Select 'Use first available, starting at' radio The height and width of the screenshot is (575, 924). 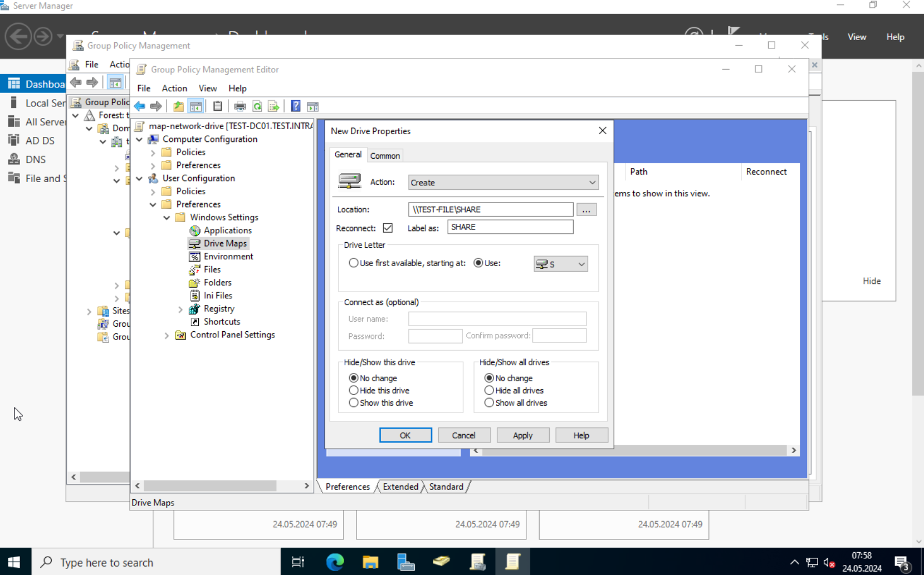[x=354, y=263]
